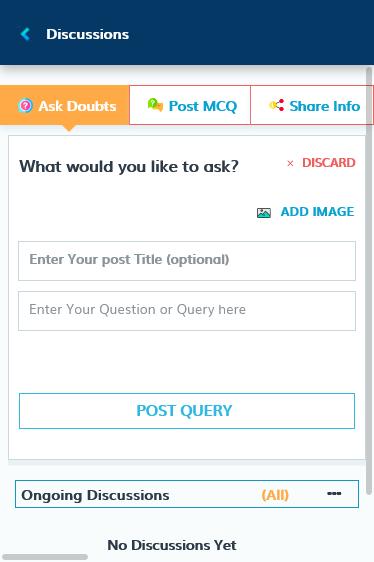Click the Post MCQ chat bubbles icon
This screenshot has height=562, width=374.
coord(155,105)
